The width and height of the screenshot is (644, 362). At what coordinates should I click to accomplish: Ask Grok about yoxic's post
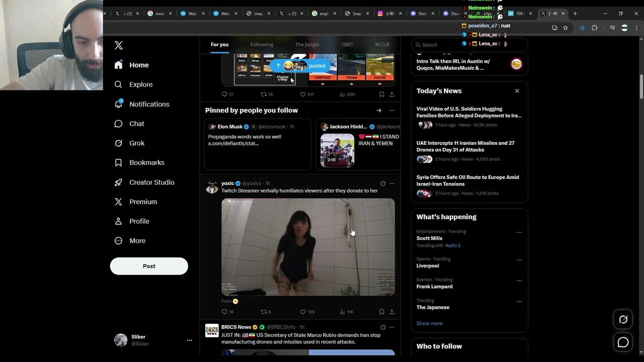[x=383, y=184]
